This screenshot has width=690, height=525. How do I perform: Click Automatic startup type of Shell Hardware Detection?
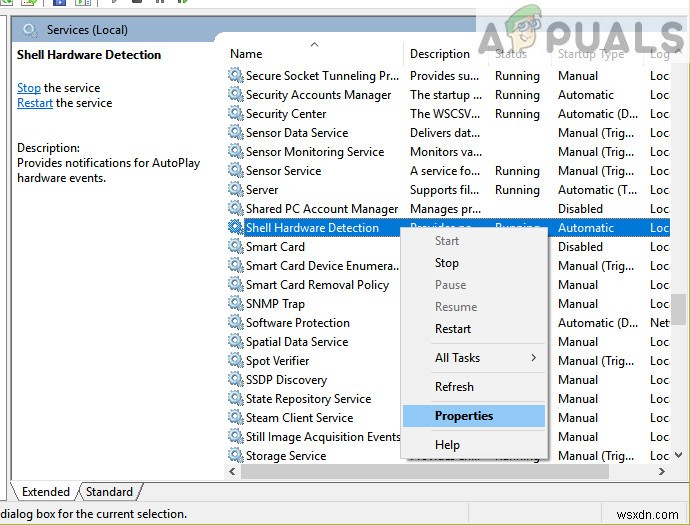coord(585,228)
